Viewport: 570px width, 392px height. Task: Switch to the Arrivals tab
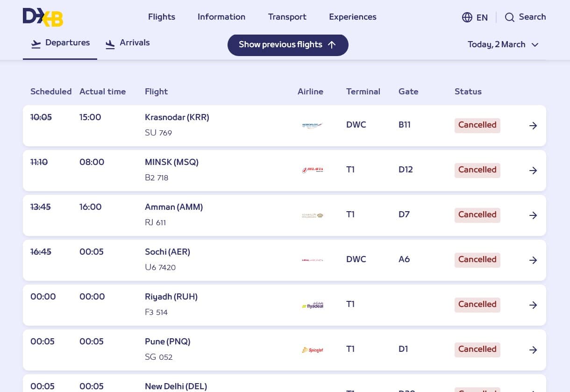pos(135,43)
